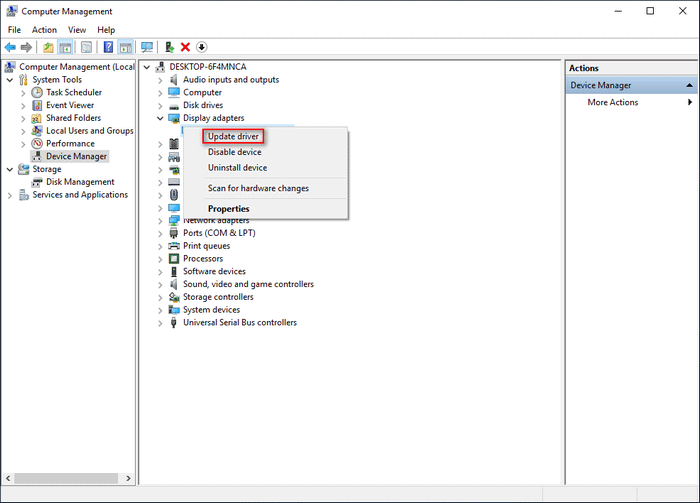Click the Disk Management icon
The image size is (700, 503).
[37, 182]
